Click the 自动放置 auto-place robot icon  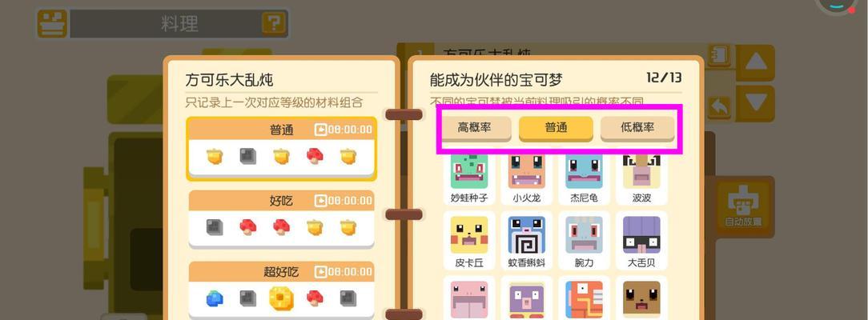[743, 207]
